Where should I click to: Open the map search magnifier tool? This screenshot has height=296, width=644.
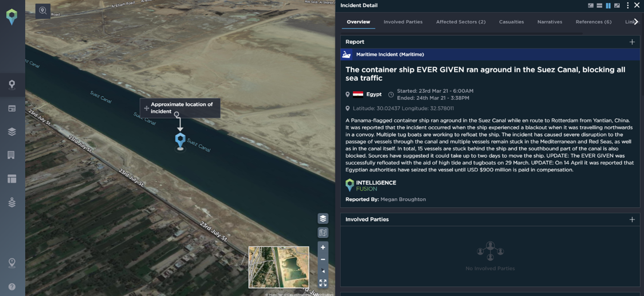click(43, 11)
